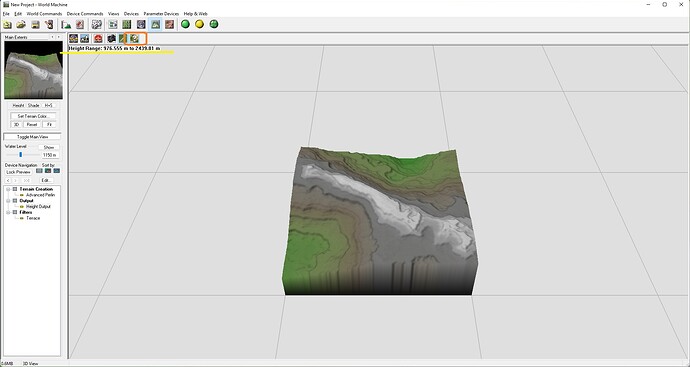Show water level in preview
This screenshot has width=690, height=367.
coord(49,147)
